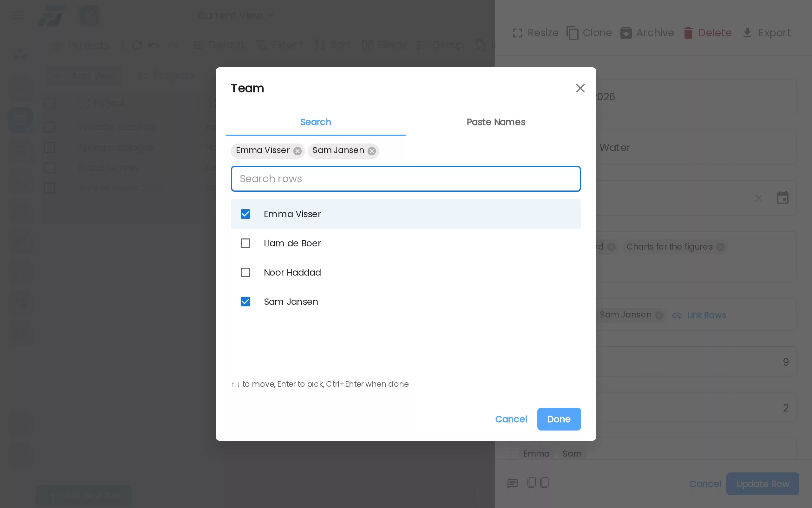Viewport: 812px width, 508px height.
Task: Click the undo icon in toolbar
Action: pyautogui.click(x=154, y=45)
